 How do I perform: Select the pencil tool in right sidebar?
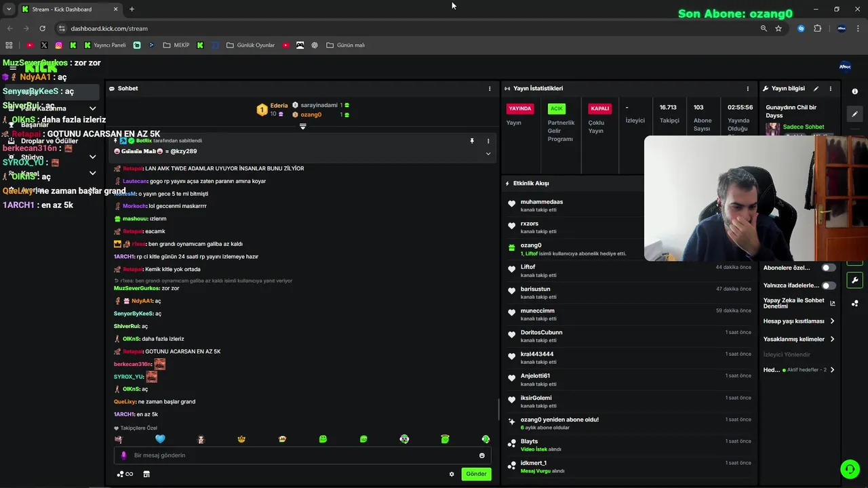coord(854,114)
